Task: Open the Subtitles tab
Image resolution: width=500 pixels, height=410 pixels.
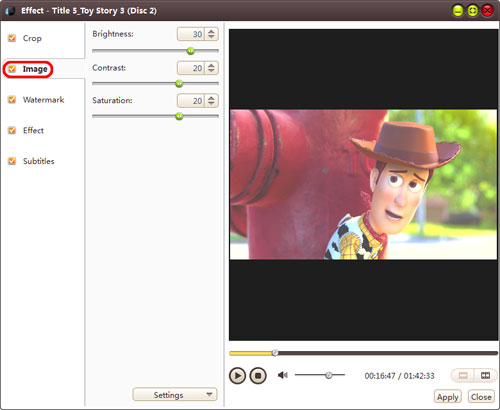Action: point(39,161)
